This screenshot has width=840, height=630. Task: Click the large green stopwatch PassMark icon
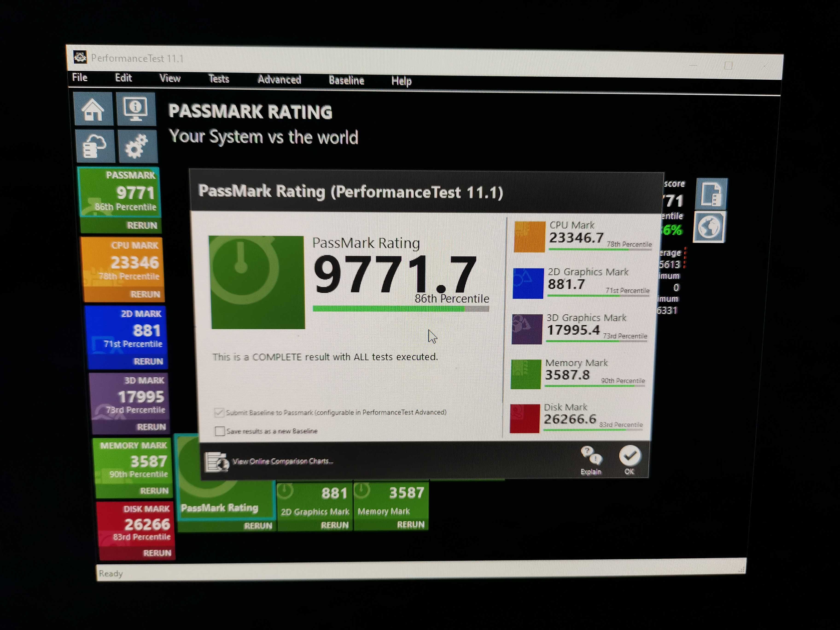tap(257, 282)
